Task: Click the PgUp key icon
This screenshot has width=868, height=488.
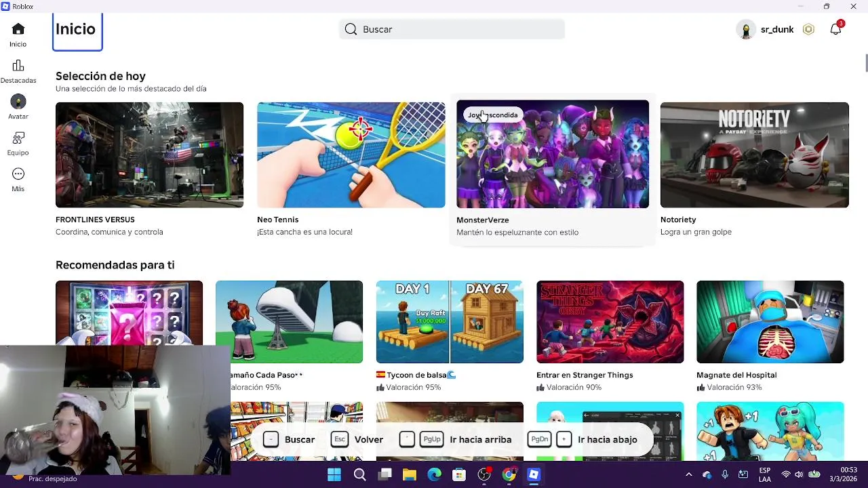Action: point(432,439)
